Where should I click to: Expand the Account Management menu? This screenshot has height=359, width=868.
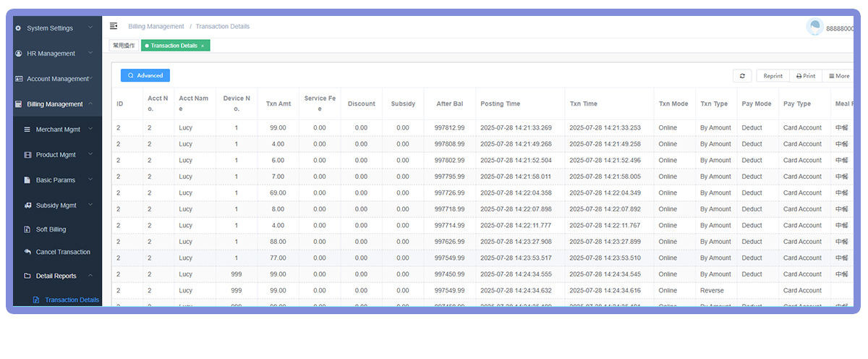pyautogui.click(x=56, y=79)
